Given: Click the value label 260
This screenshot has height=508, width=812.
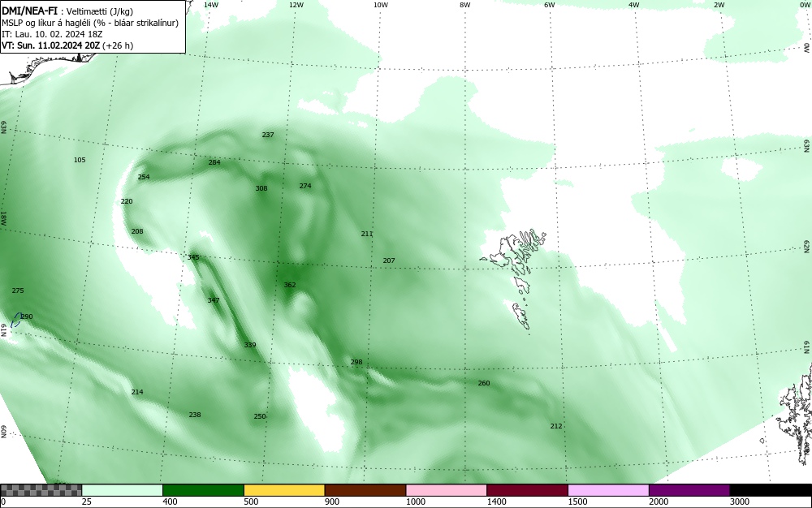Looking at the screenshot, I should click(x=484, y=383).
